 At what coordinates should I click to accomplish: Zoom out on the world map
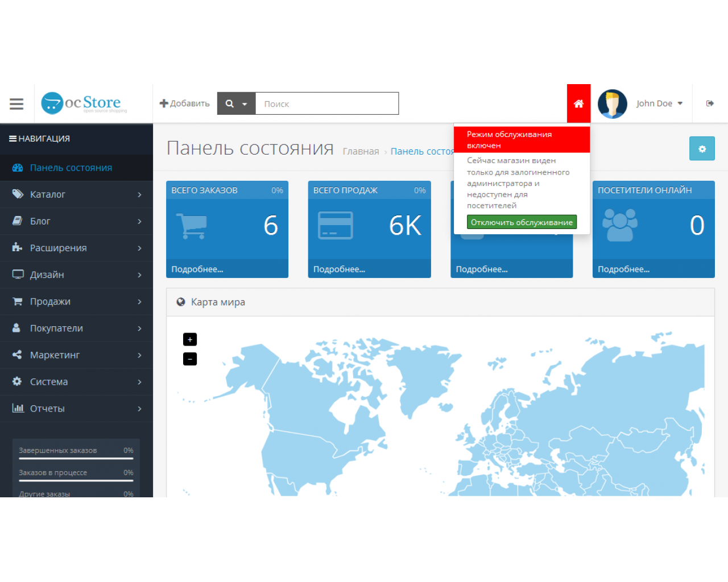point(190,359)
